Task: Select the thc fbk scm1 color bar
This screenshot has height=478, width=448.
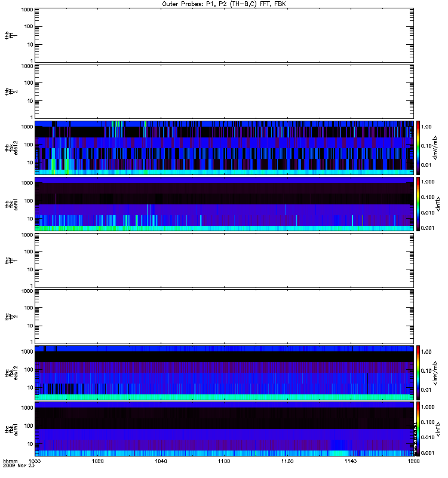Action: click(x=418, y=429)
